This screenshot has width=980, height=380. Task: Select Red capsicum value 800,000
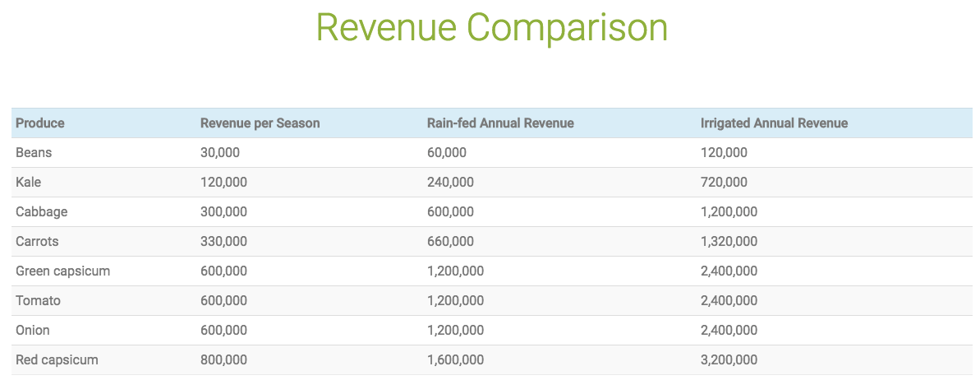coord(223,360)
